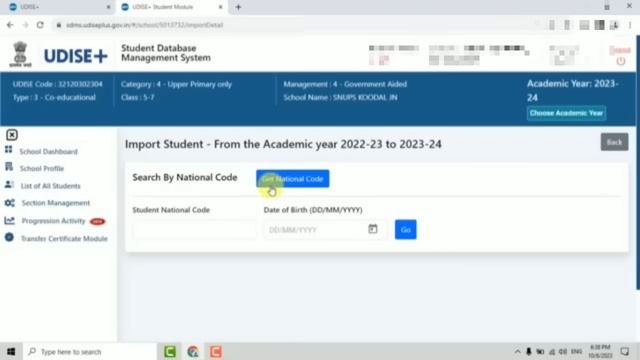Close the sidebar with the X icon

click(x=12, y=135)
